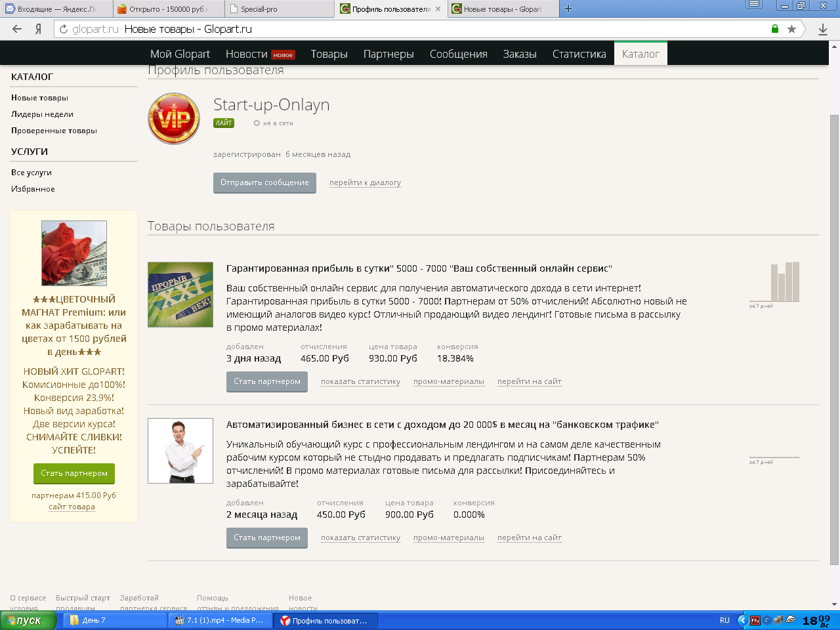Click the red tray icon in system tray

pos(755,620)
